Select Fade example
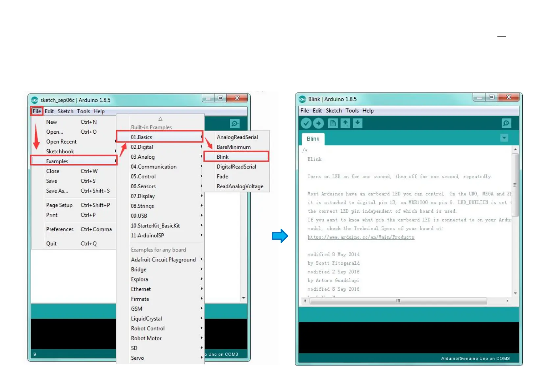Screen dimensions: 554x392 tap(236, 177)
